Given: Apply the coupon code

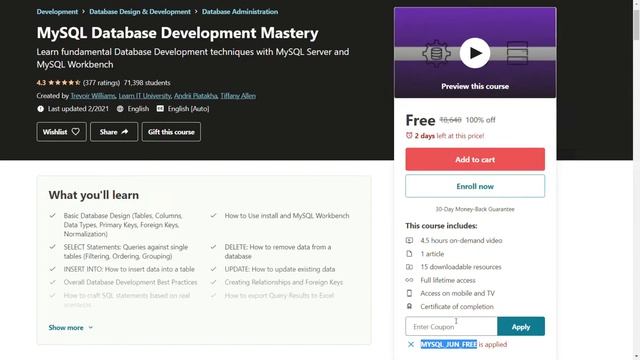Looking at the screenshot, I should 521,327.
